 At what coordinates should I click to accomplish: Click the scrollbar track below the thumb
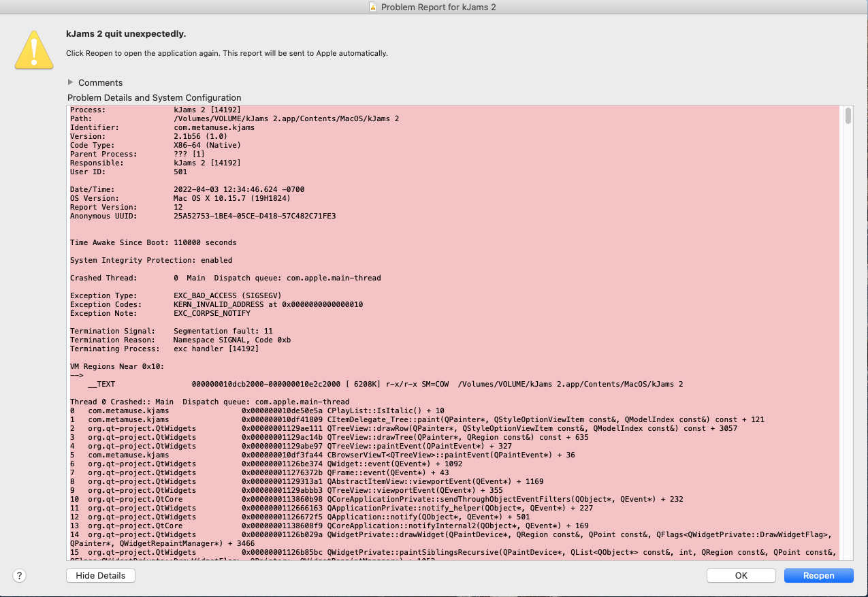coord(848,340)
